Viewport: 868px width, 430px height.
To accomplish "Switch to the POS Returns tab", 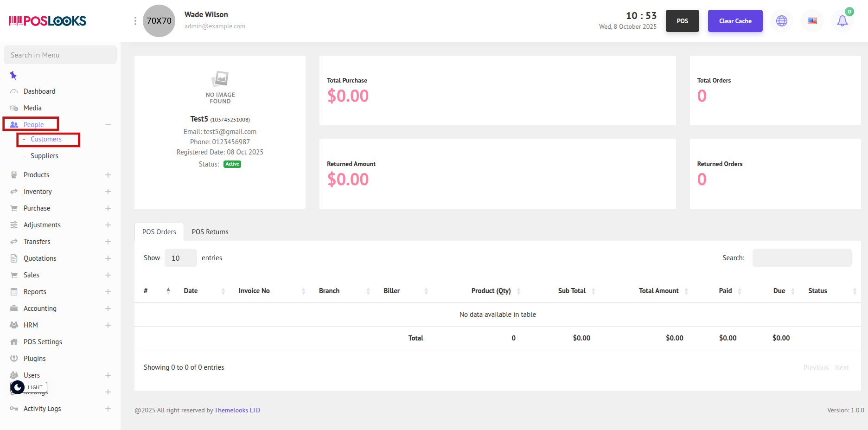I will pos(210,232).
